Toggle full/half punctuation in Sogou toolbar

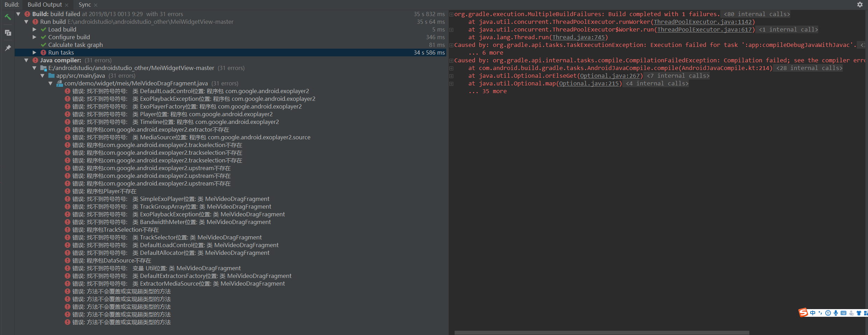[x=820, y=313]
